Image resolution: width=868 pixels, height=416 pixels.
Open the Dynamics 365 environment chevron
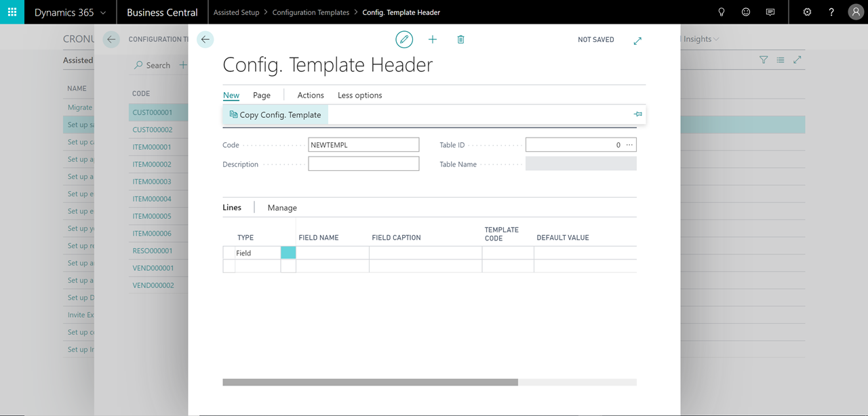103,12
